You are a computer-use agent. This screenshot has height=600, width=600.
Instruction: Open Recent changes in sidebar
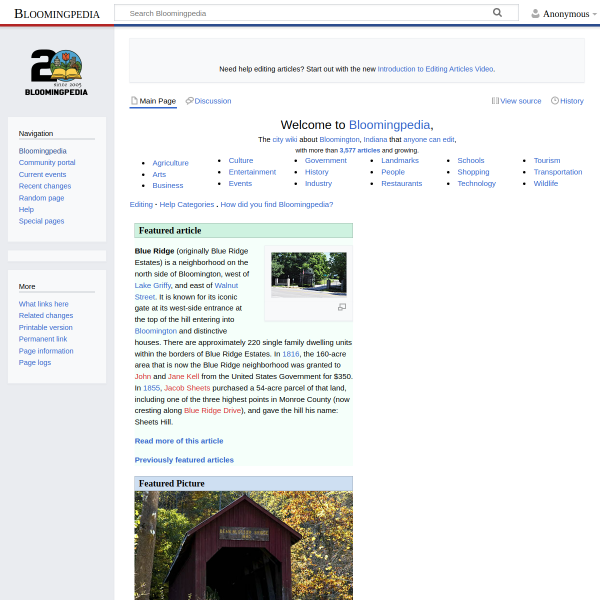[45, 186]
